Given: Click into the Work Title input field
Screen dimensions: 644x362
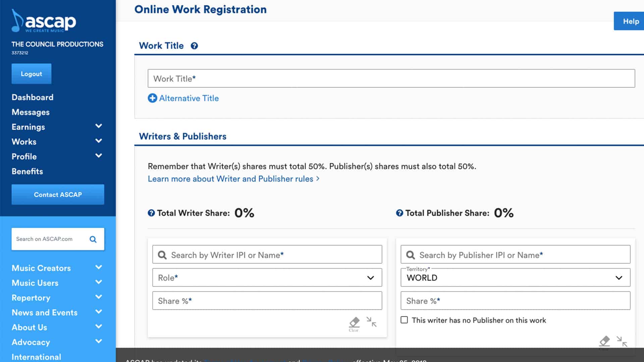Looking at the screenshot, I should (391, 79).
